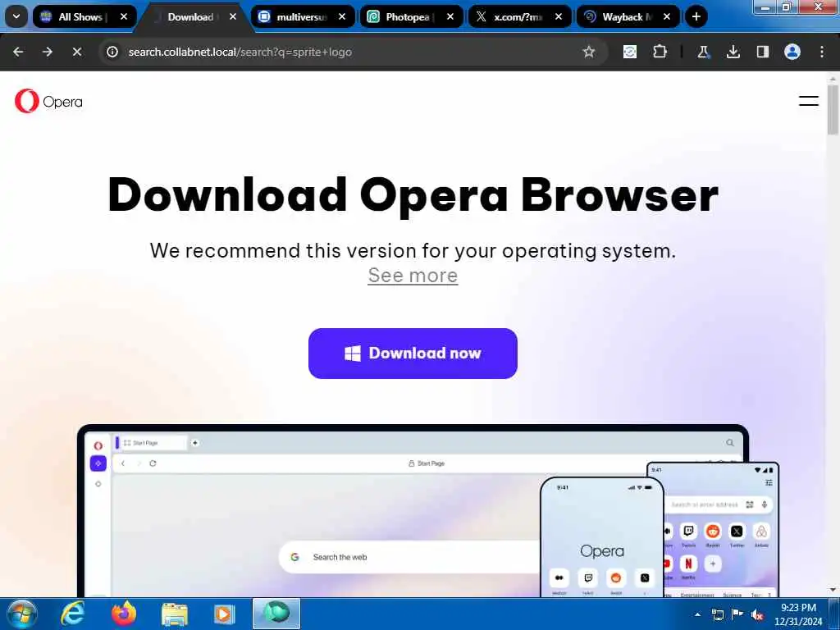This screenshot has width=840, height=630.
Task: Bookmark this page with star
Action: click(589, 52)
